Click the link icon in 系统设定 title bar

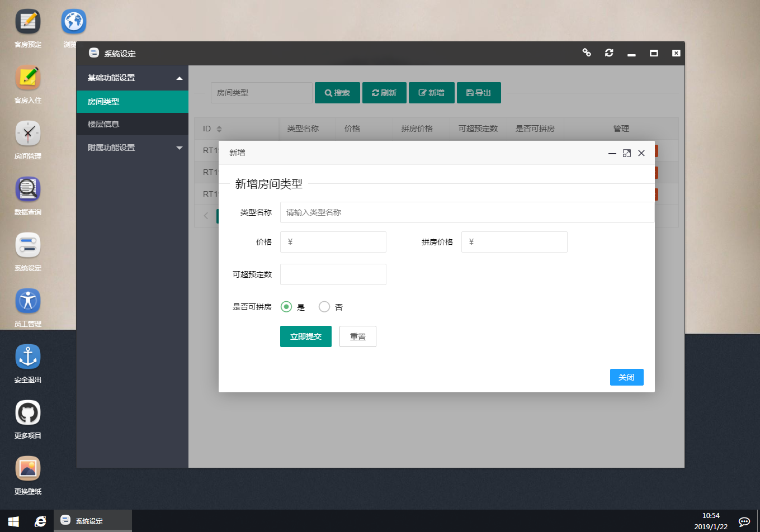[x=587, y=53]
